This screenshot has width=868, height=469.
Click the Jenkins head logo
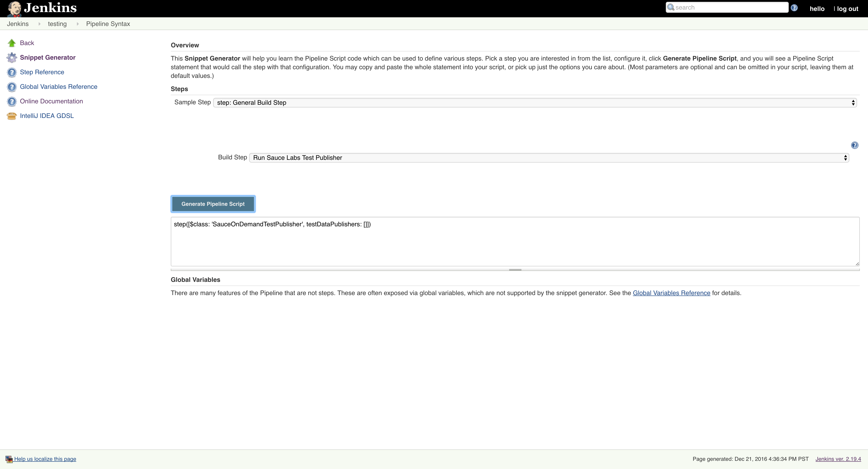point(14,8)
